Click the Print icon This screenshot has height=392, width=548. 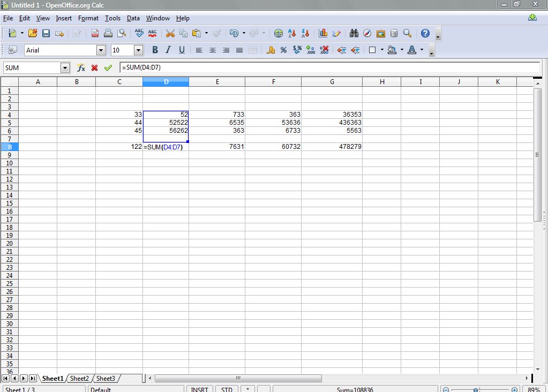tap(108, 33)
